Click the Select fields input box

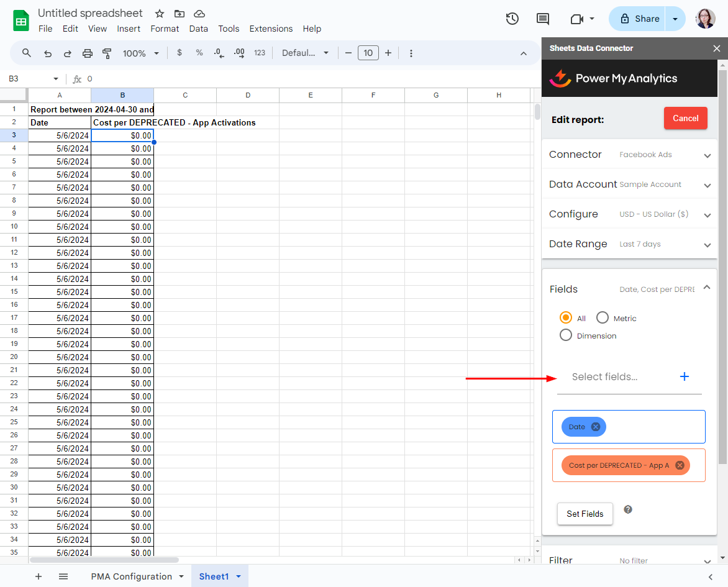pyautogui.click(x=615, y=376)
